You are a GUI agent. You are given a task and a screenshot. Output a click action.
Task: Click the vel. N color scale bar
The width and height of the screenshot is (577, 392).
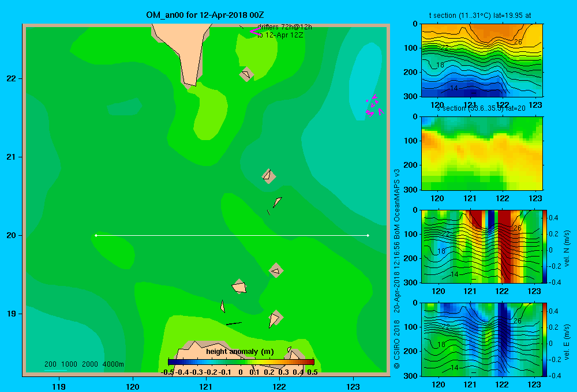[x=545, y=246]
